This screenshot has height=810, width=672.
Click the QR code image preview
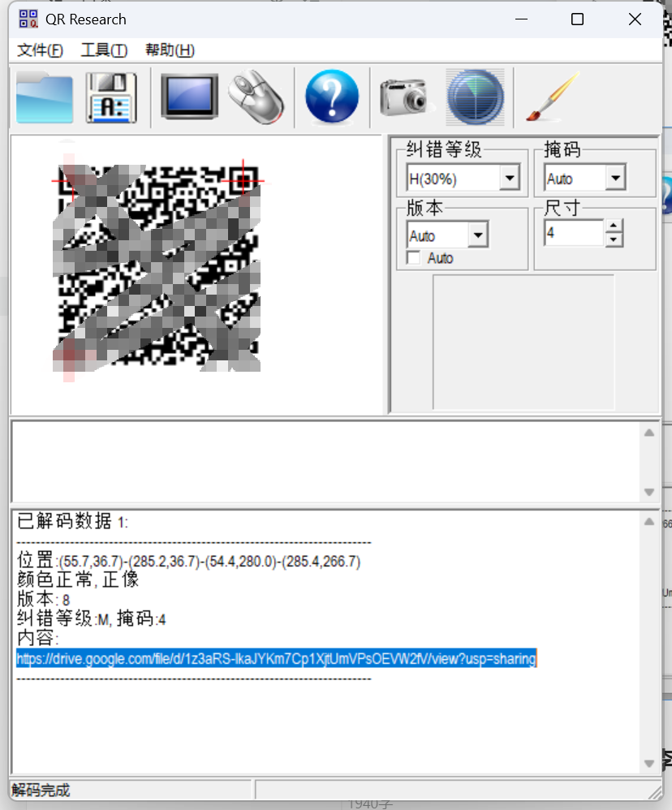157,268
